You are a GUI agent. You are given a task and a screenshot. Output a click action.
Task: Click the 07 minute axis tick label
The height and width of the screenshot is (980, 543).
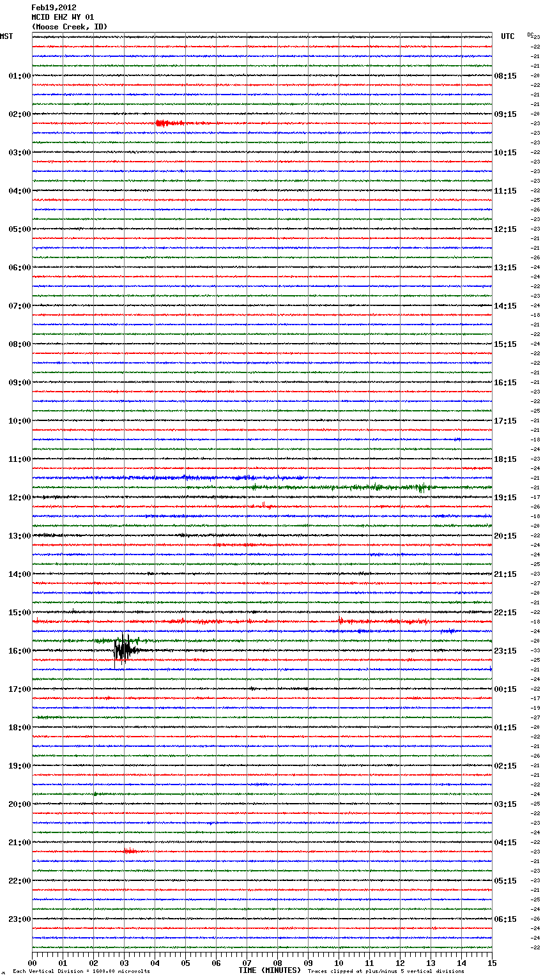coord(247,963)
